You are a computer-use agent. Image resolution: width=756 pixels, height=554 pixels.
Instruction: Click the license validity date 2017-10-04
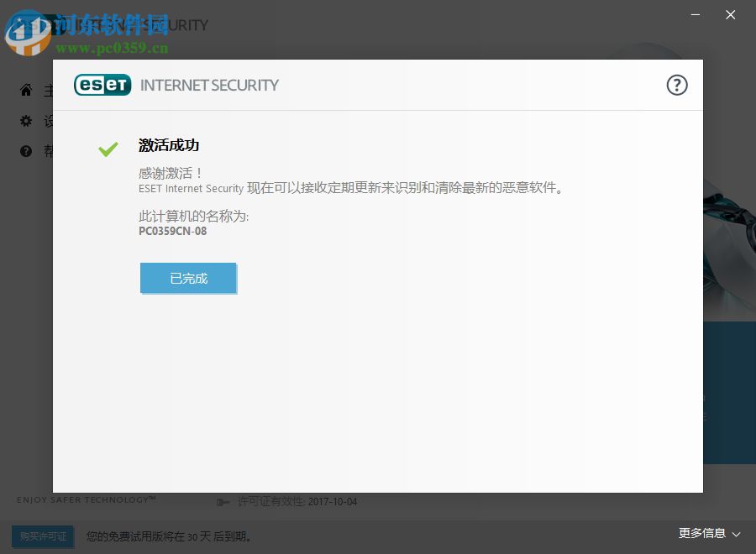point(334,502)
